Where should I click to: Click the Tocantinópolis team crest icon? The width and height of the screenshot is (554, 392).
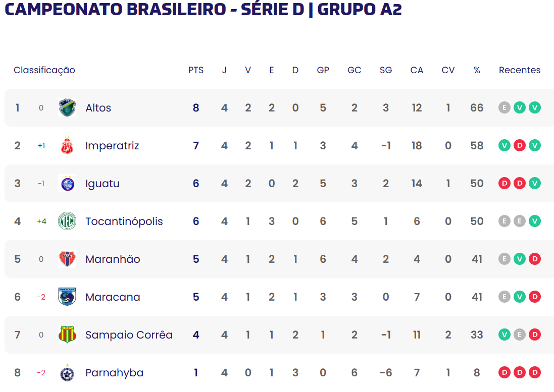point(67,221)
